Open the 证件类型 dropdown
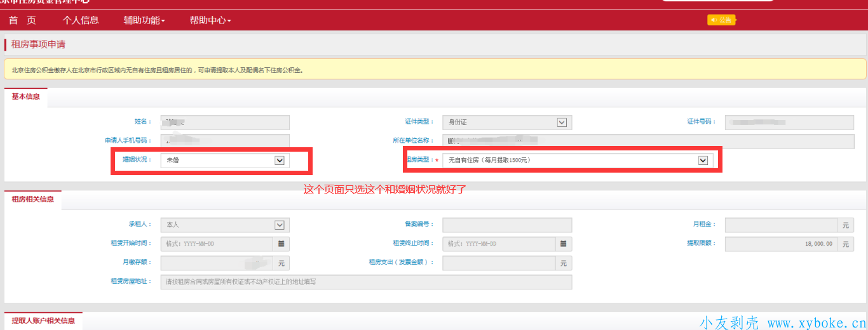The width and height of the screenshot is (868, 330). [x=561, y=122]
